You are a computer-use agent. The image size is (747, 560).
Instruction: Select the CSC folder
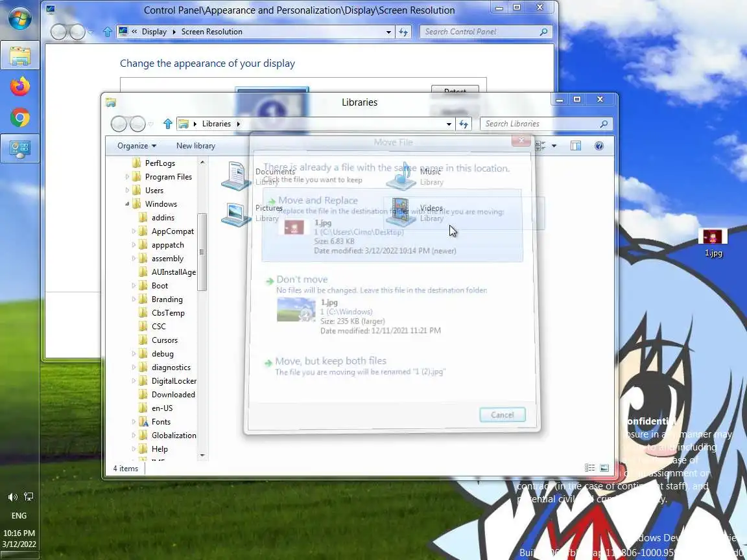(159, 327)
